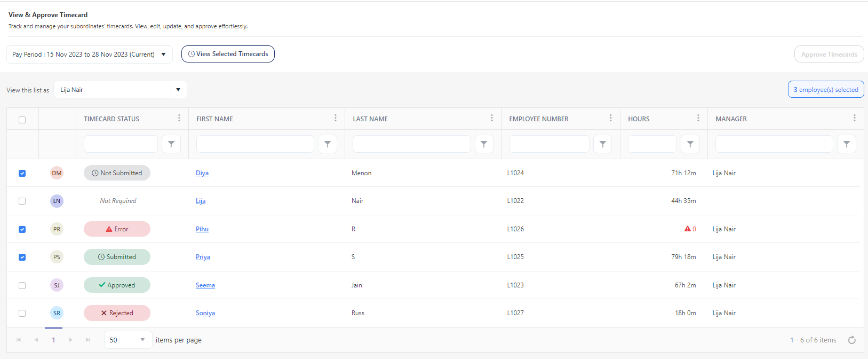Click the First Name filter text field

(255, 144)
